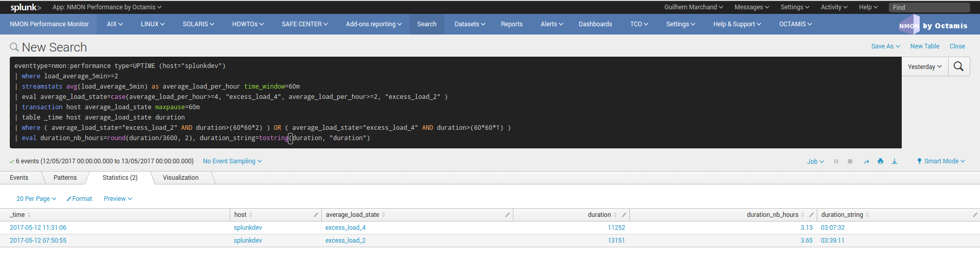Screen dimensions: 980x272
Task: Pause the search job
Action: click(836, 161)
